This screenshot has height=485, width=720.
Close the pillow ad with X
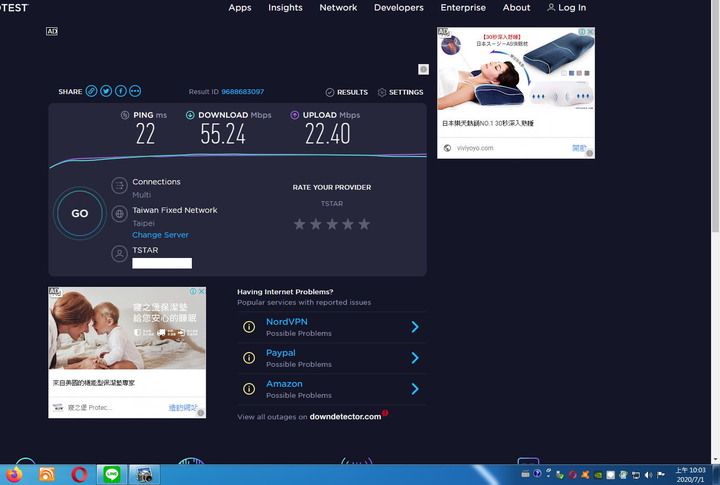[x=591, y=32]
